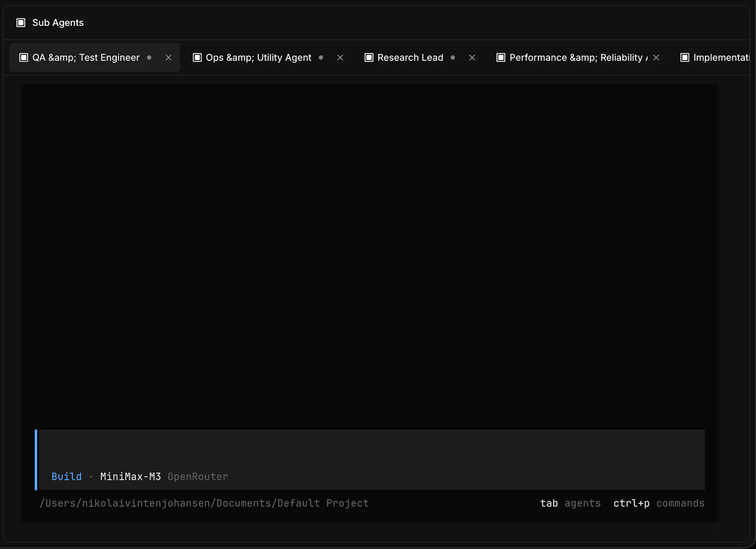Click the Sub Agents panel icon
Screen dimensions: 756x549
tap(21, 23)
